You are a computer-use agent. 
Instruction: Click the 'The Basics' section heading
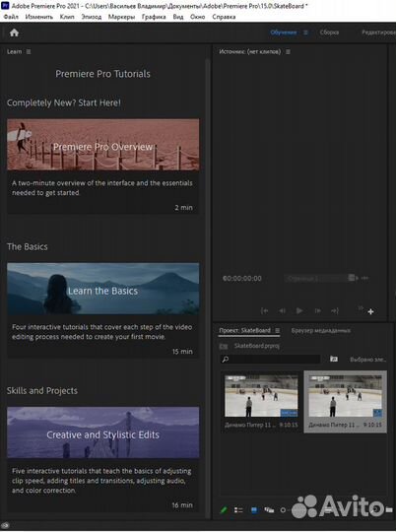[x=28, y=246]
